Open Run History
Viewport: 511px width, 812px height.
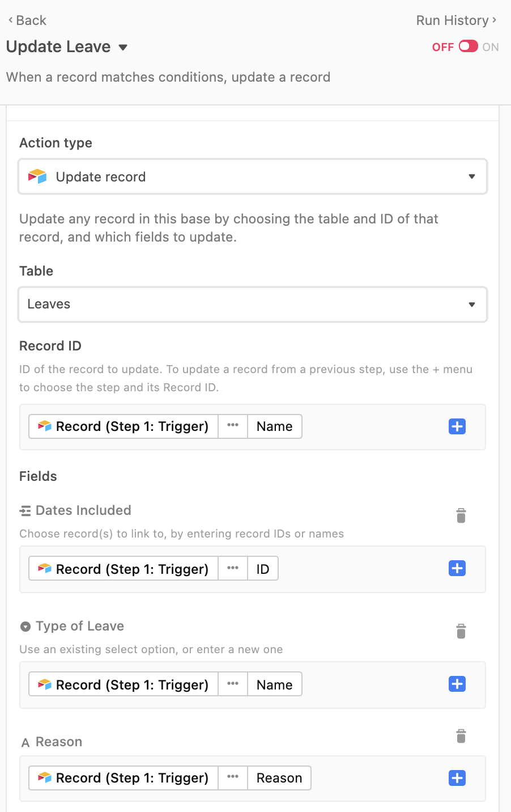[x=457, y=20]
